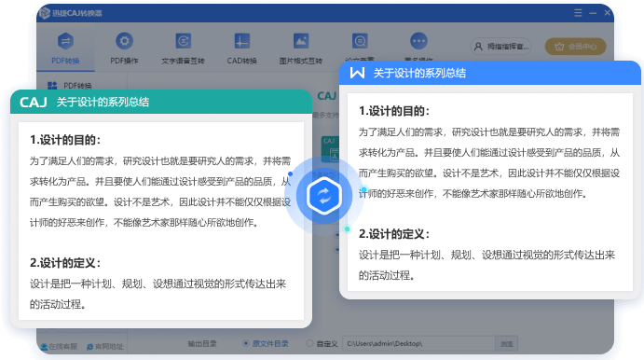Select the 原文件目录 radio option
Screen dimensions: 644x360
coord(266,343)
